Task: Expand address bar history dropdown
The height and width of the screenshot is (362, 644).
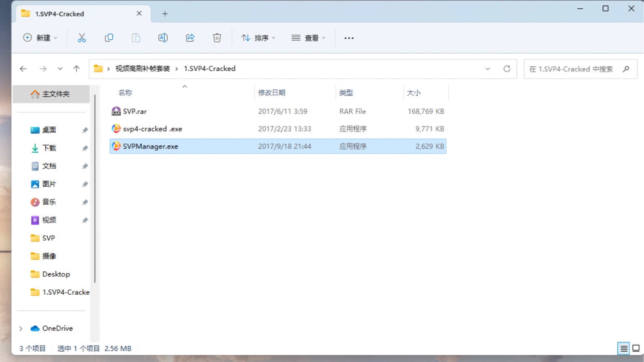Action: click(488, 69)
